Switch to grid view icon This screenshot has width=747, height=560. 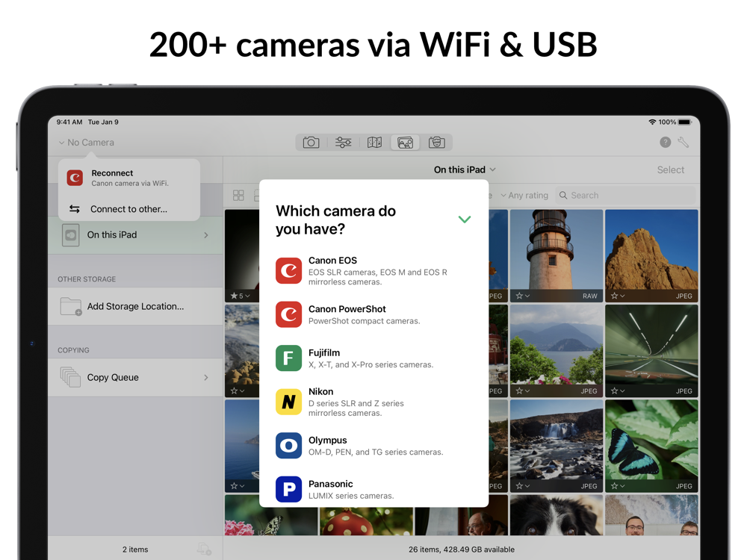pos(239,195)
